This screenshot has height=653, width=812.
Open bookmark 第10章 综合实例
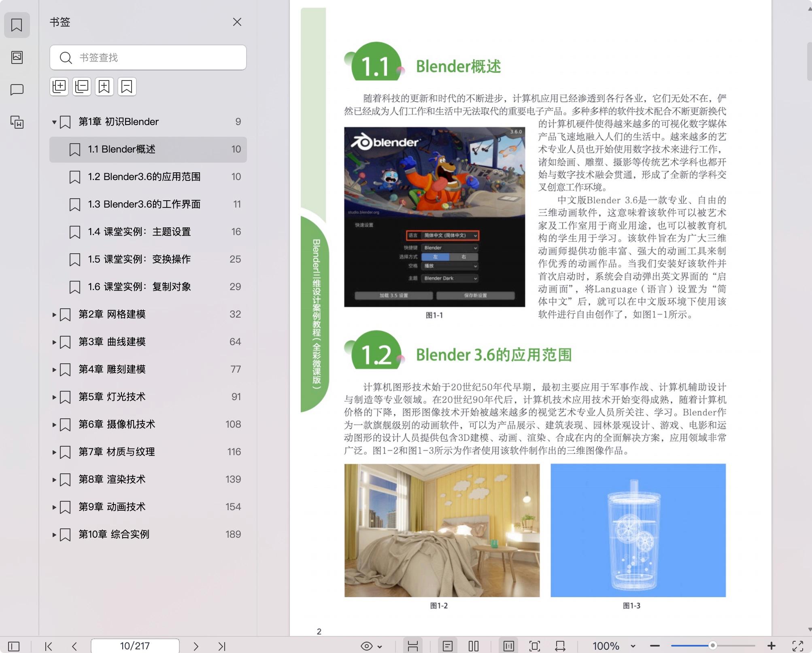coord(148,534)
